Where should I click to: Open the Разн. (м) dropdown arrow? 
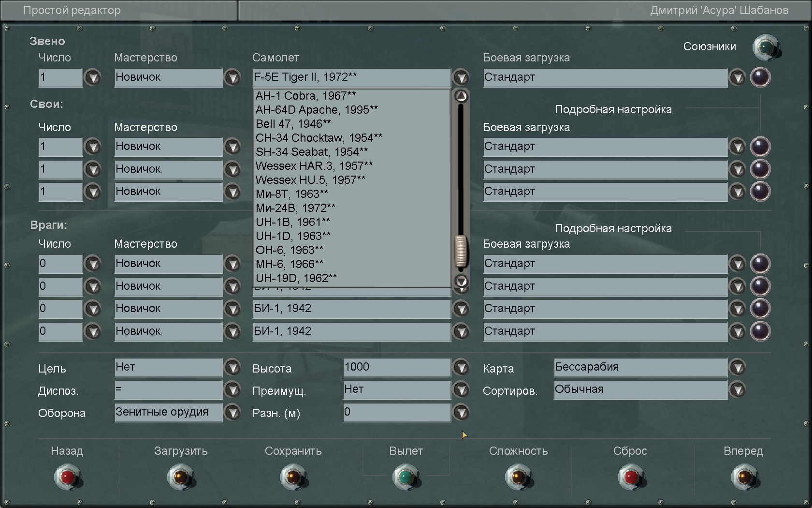[461, 412]
